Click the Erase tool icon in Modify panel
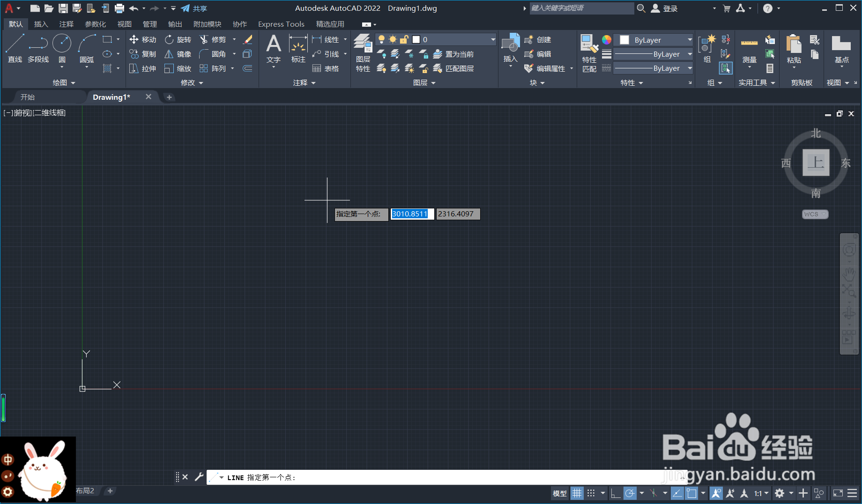Viewport: 862px width, 504px height. [x=248, y=40]
